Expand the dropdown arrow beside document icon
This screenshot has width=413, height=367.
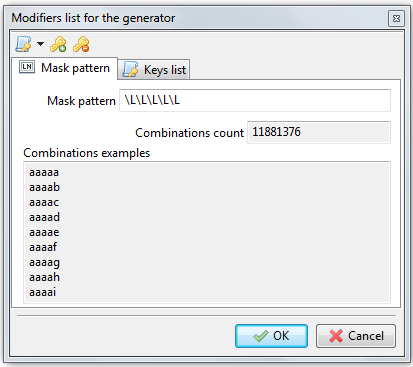click(x=40, y=44)
